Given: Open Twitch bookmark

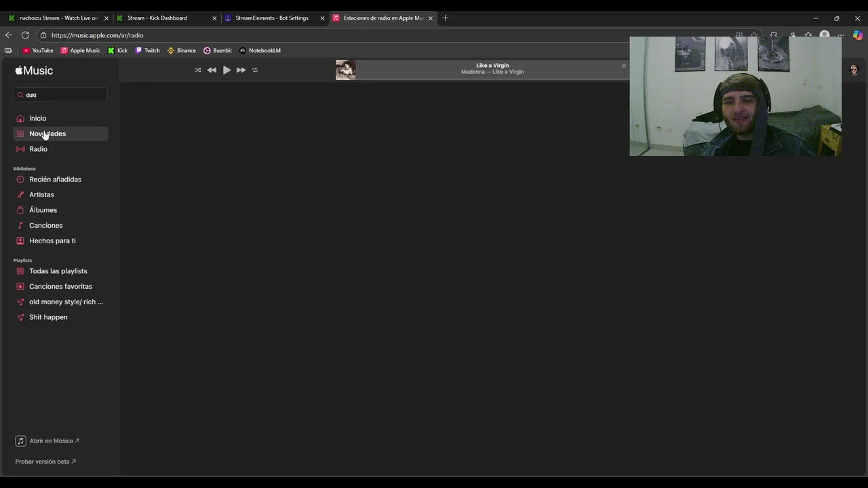Looking at the screenshot, I should (147, 50).
